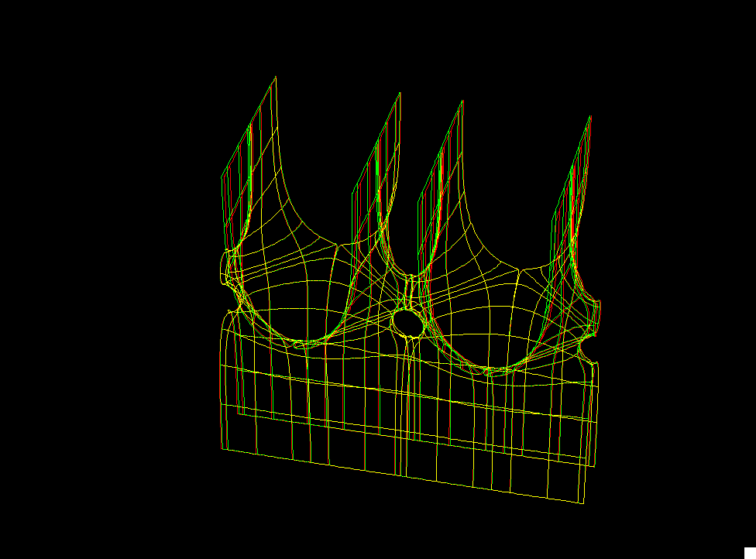Image resolution: width=756 pixels, height=559 pixels.
Task: Select the rounded bulge on the model's left side
Action: pyautogui.click(x=225, y=267)
